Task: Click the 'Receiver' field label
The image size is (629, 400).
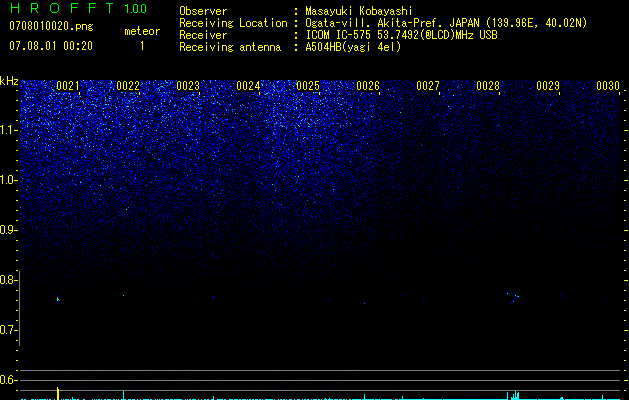Action: [203, 35]
